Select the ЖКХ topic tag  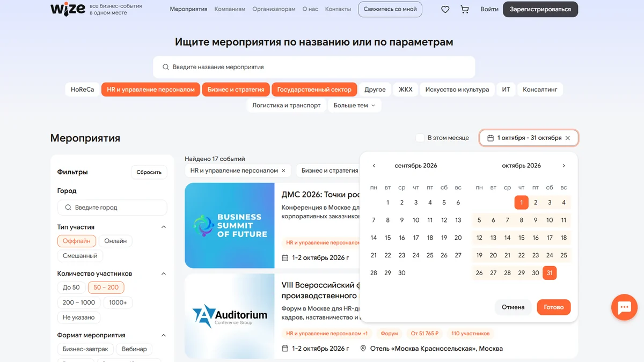pyautogui.click(x=406, y=90)
